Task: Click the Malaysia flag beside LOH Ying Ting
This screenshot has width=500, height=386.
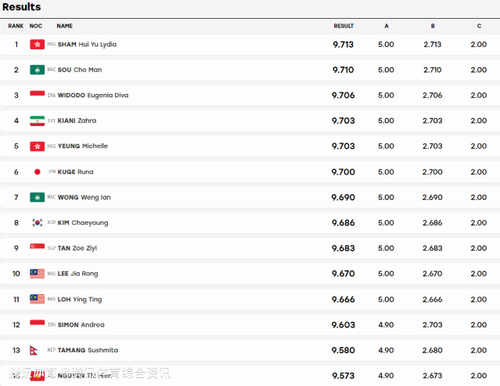Action: click(x=37, y=299)
